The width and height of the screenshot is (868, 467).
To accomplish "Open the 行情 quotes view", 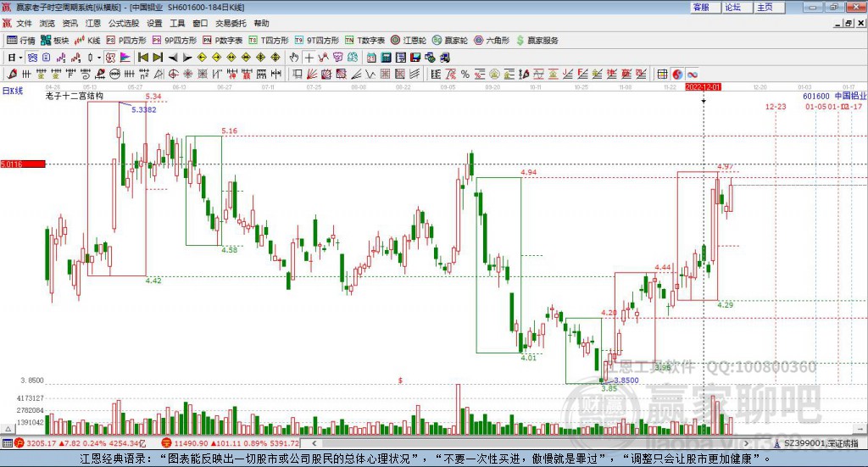I will pyautogui.click(x=21, y=41).
